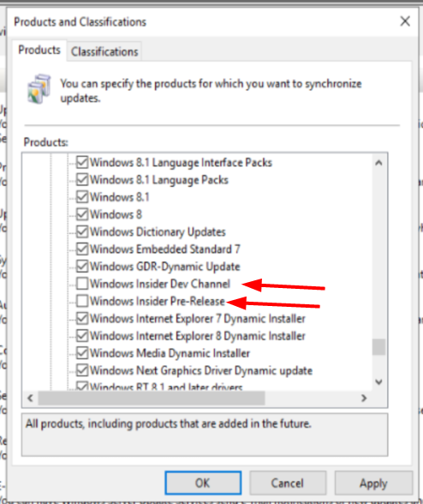Select the Products tab
Viewport: 423px width, 504px height.
click(39, 50)
